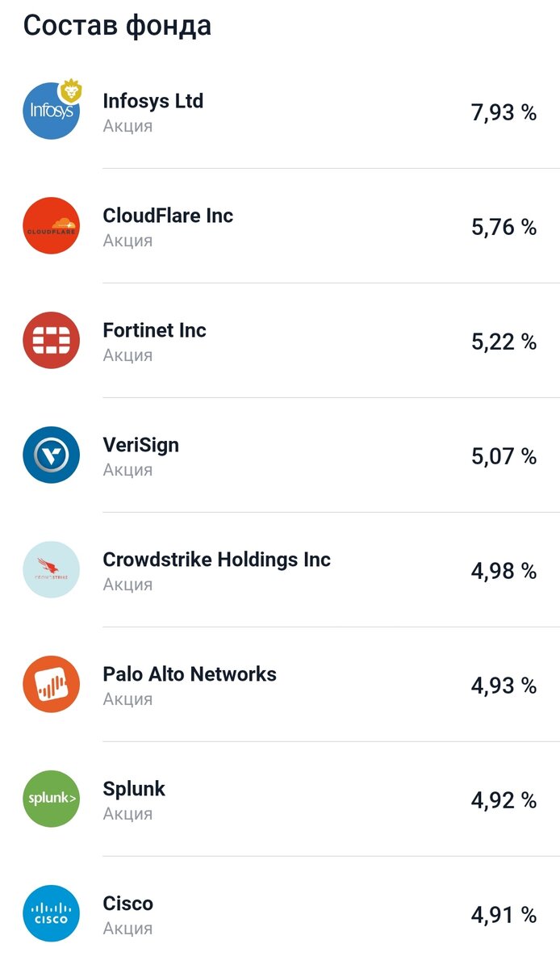
Task: Open the VeriSign stock name
Action: click(x=141, y=445)
